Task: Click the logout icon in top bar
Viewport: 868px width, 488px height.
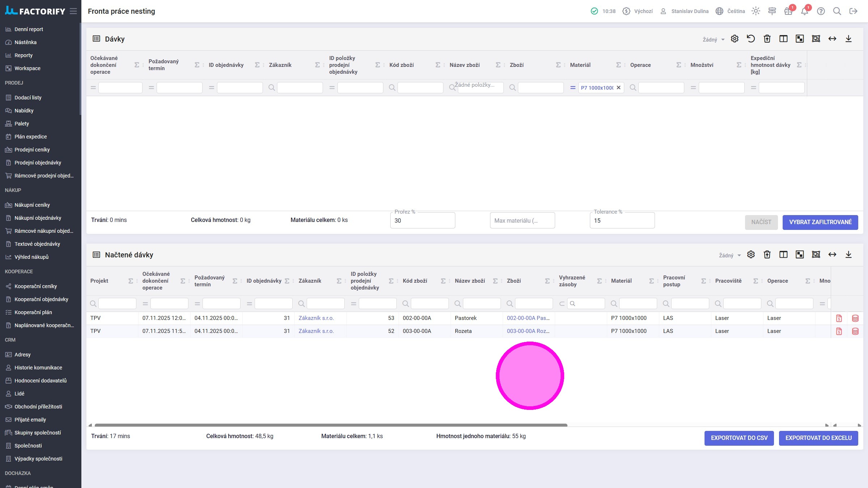Action: coord(853,11)
